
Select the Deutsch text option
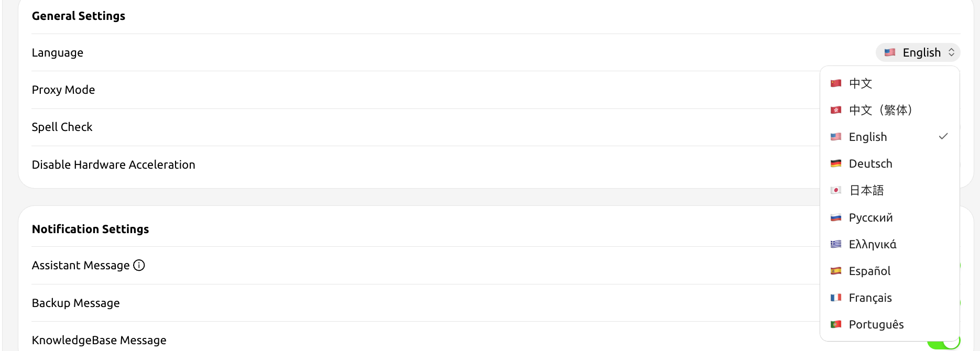click(870, 163)
